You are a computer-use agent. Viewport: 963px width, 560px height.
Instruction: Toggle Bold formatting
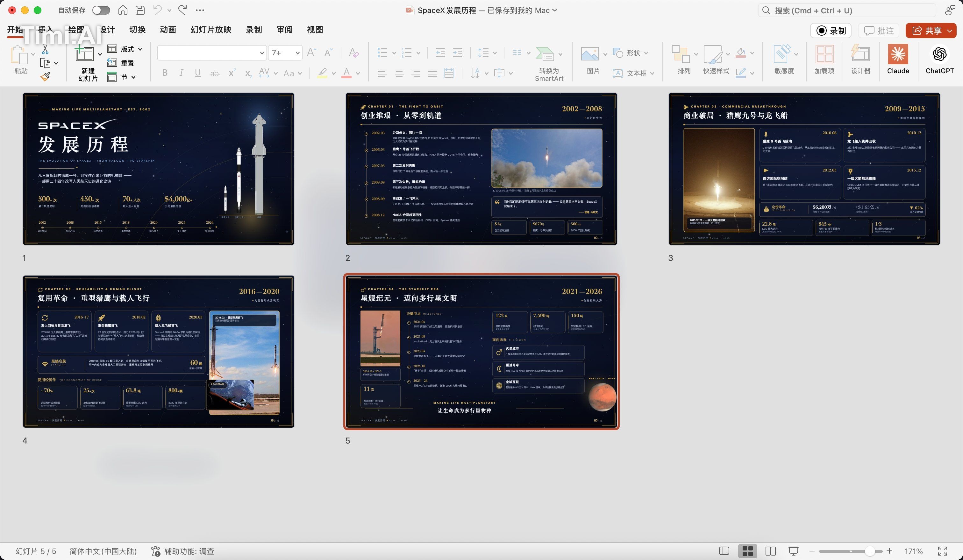coord(165,73)
